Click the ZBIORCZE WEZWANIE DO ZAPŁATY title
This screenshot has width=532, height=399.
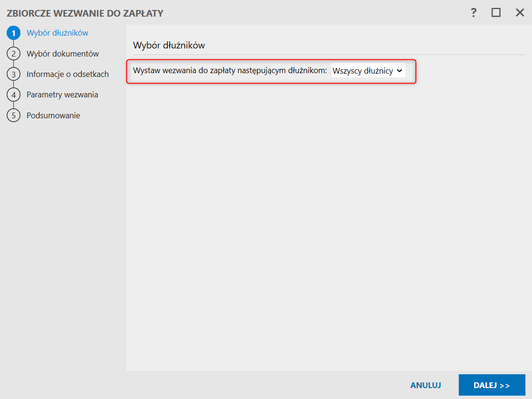pos(85,13)
